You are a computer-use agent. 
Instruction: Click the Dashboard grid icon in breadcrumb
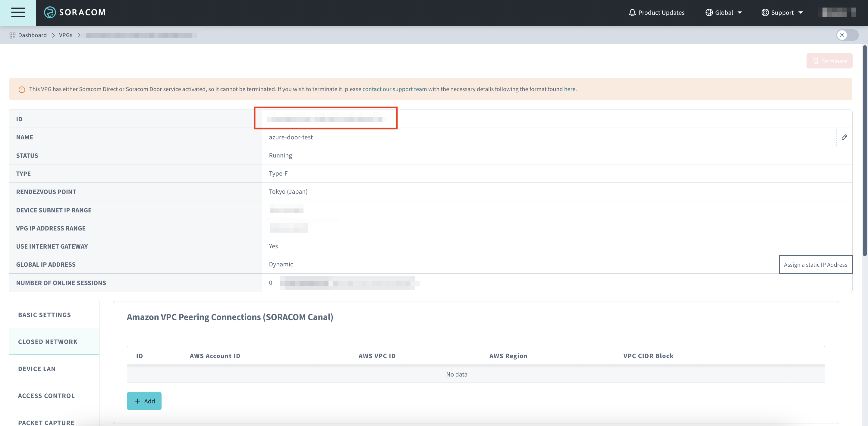pos(12,35)
